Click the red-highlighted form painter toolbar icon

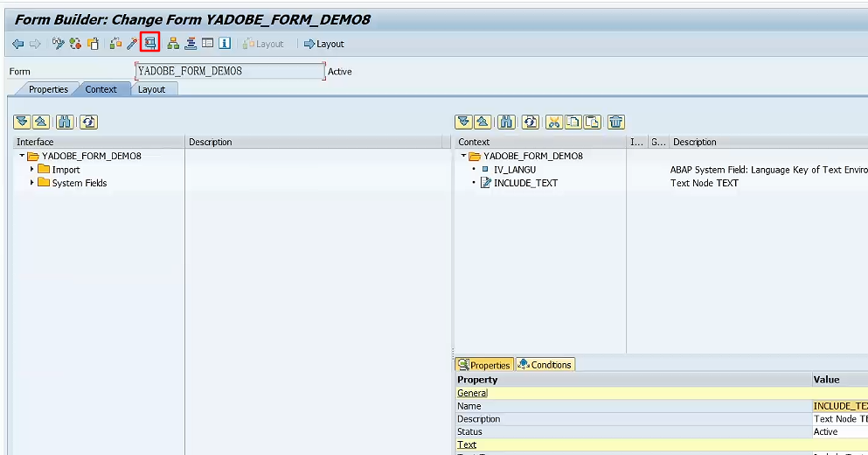click(x=149, y=43)
